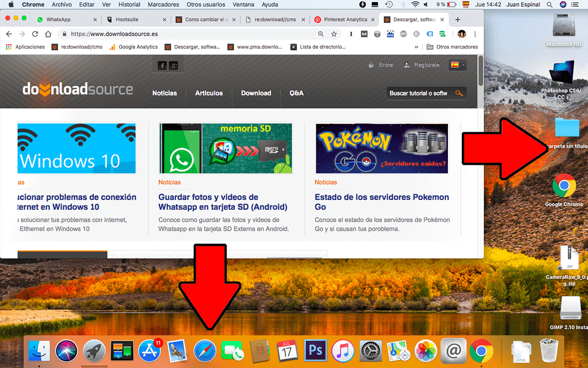Open System Preferences gear in Dock
The width and height of the screenshot is (588, 368).
pyautogui.click(x=370, y=351)
